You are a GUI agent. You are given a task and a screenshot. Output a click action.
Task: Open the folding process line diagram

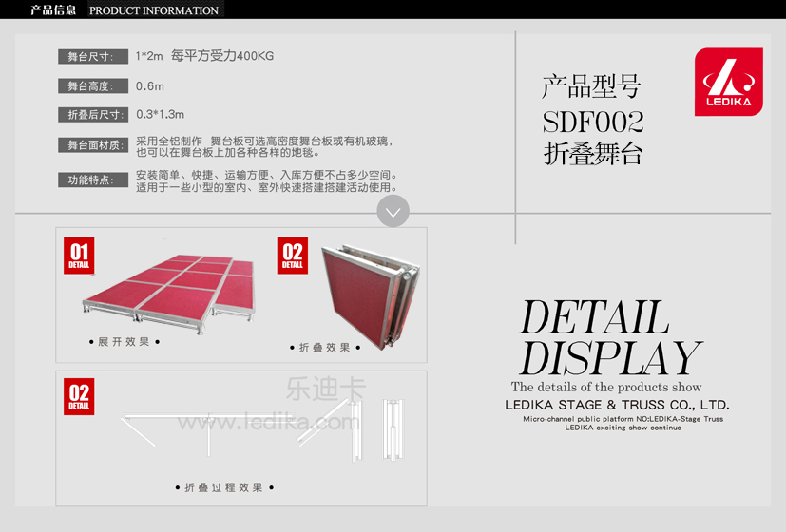[x=263, y=429]
